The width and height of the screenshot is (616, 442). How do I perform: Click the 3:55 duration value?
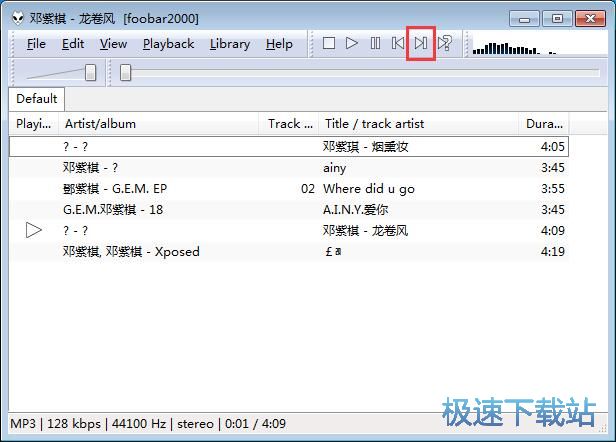coord(553,189)
